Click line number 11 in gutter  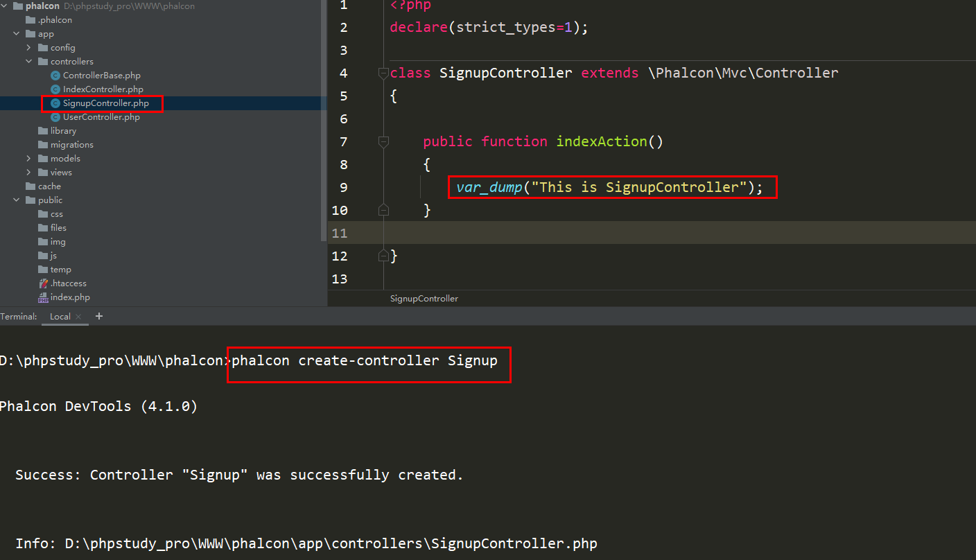click(x=340, y=233)
